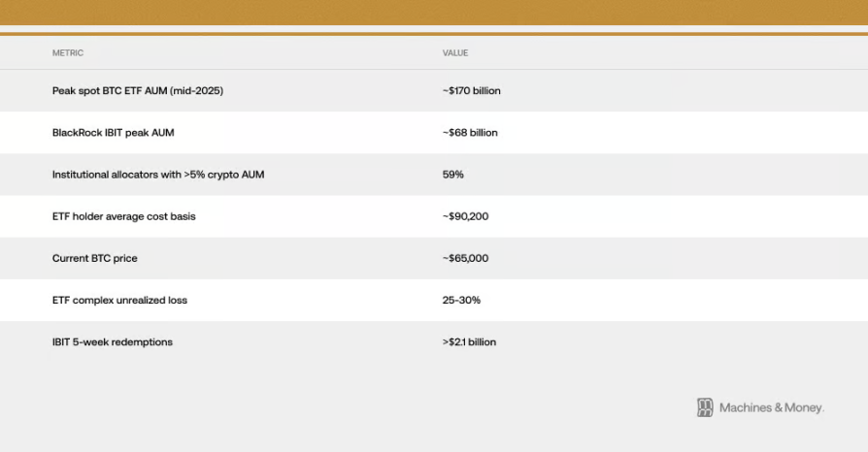Screen dimensions: 868x452
Task: Click the Machines & Money logo icon
Action: tap(705, 407)
